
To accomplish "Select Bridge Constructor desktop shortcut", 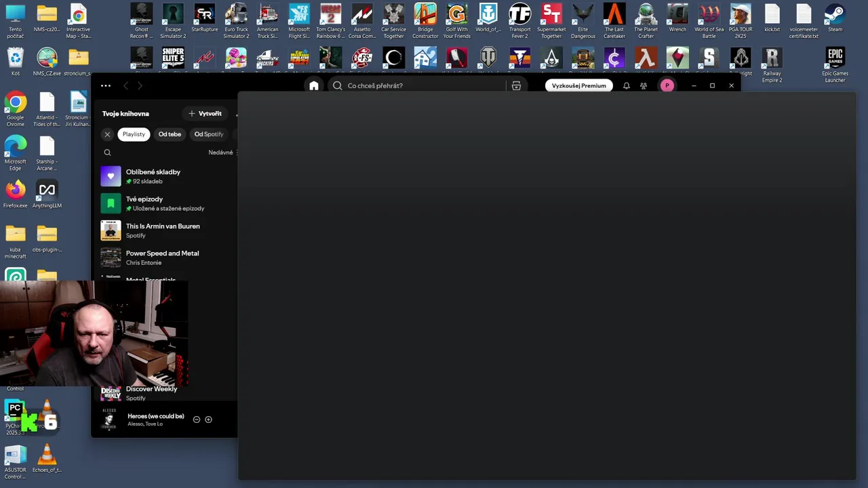I will click(425, 21).
